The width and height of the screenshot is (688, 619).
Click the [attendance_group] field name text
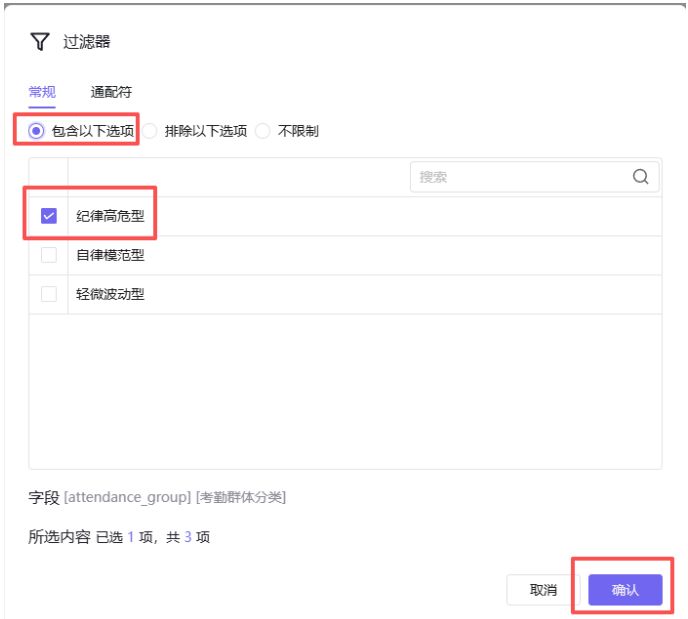coord(128,497)
